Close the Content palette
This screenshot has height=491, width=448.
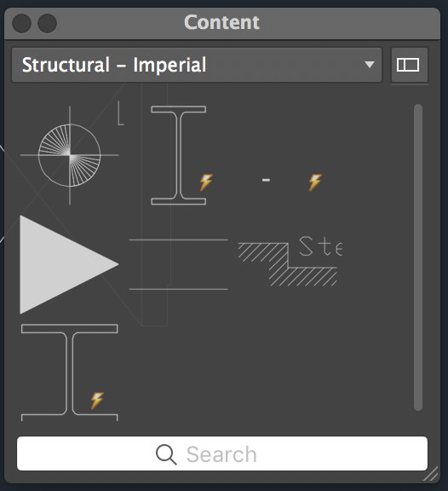point(21,23)
